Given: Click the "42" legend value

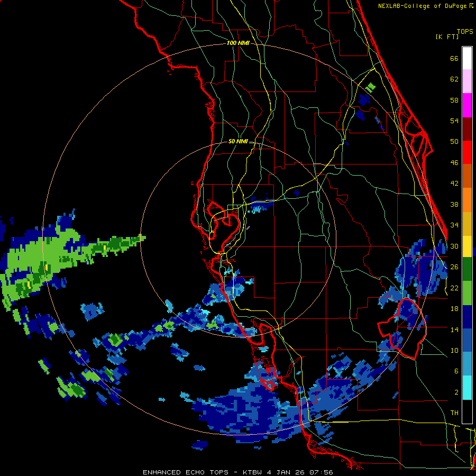Looking at the screenshot, I should tap(454, 184).
